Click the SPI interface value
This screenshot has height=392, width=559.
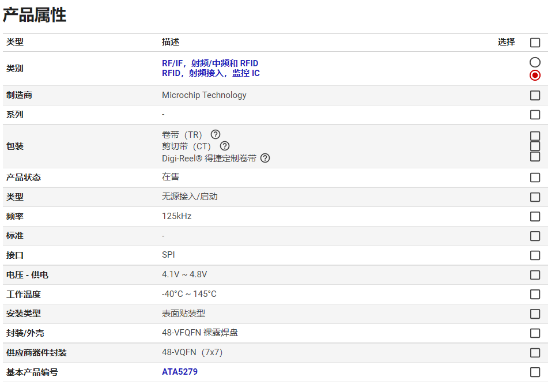tap(168, 255)
